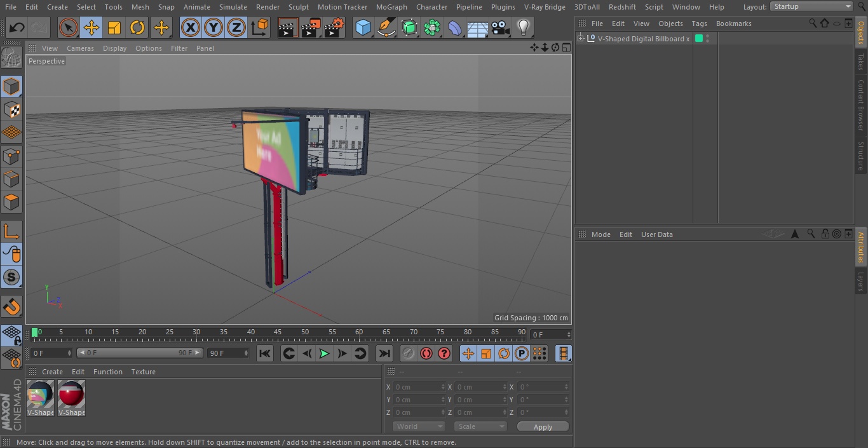
Task: Open the viewport Cameras menu
Action: tap(80, 48)
